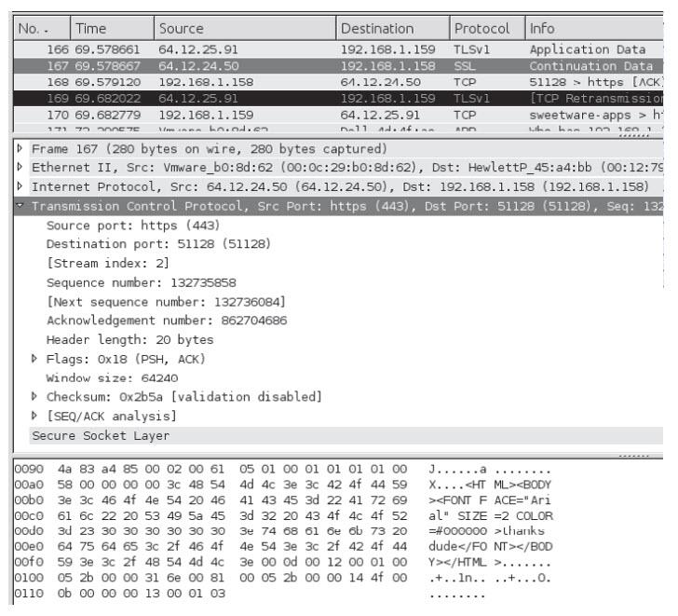Click the Frame 167 (280 bytes on wire) row
Image resolution: width=678 pixels, height=616 pixels.
click(x=346, y=149)
